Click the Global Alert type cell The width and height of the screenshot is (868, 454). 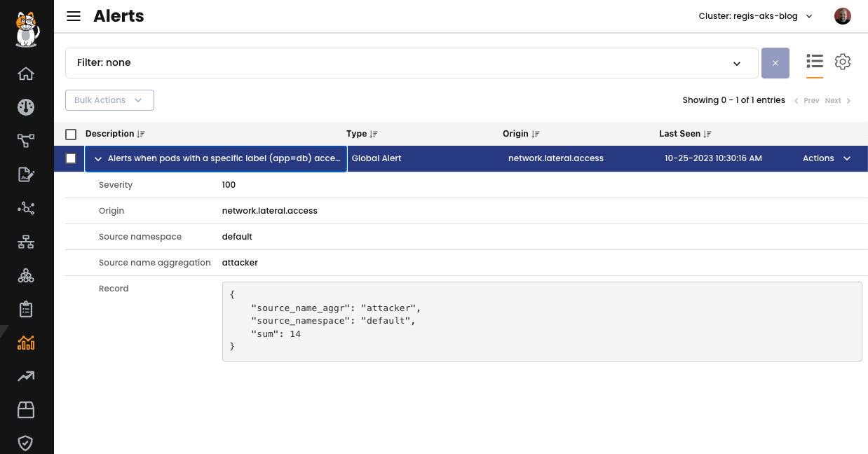(377, 158)
